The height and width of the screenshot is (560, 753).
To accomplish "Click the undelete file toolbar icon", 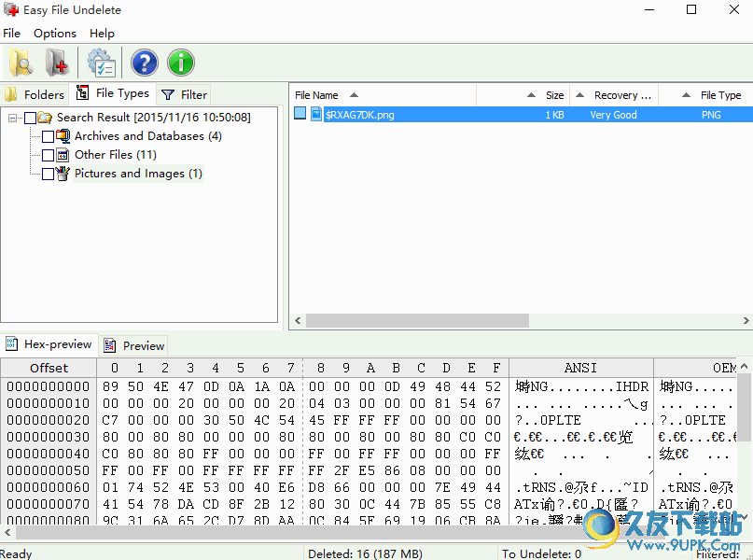I will coord(57,63).
